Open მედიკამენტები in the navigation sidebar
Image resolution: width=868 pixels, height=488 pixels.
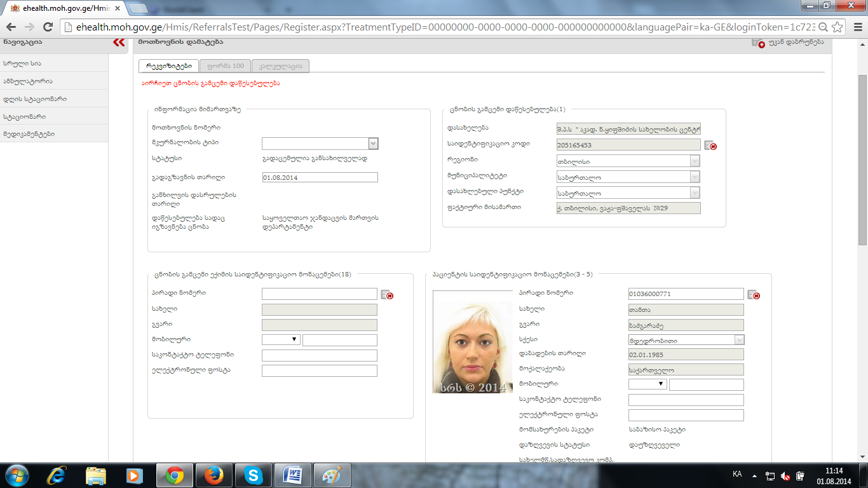pos(29,134)
